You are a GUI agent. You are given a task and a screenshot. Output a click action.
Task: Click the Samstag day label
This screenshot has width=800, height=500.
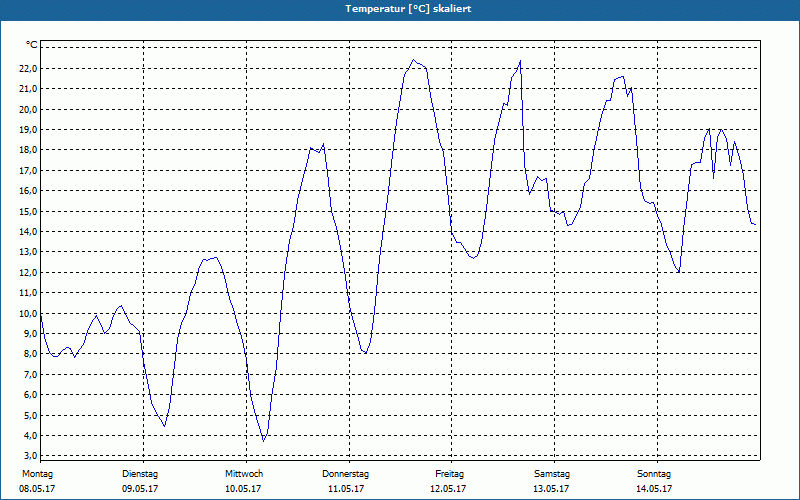tap(552, 474)
